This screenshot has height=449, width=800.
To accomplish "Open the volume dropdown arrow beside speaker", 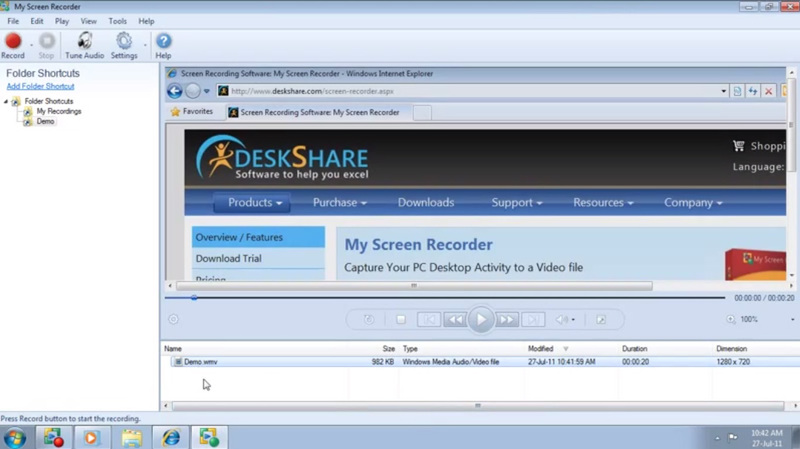I will tap(573, 320).
